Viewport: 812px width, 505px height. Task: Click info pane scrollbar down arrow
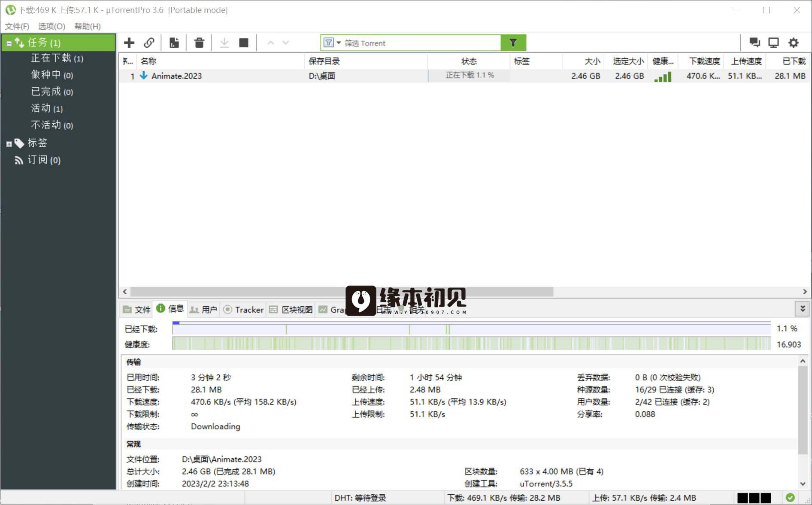click(x=803, y=484)
